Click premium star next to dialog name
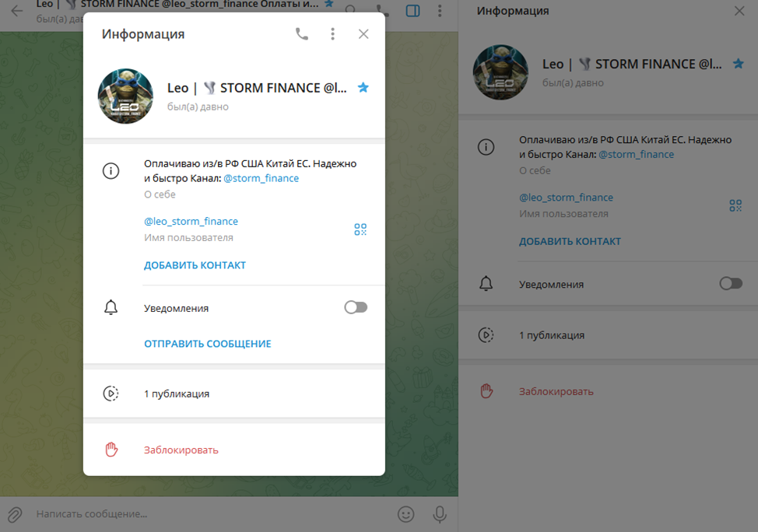This screenshot has width=758, height=532. pyautogui.click(x=363, y=87)
